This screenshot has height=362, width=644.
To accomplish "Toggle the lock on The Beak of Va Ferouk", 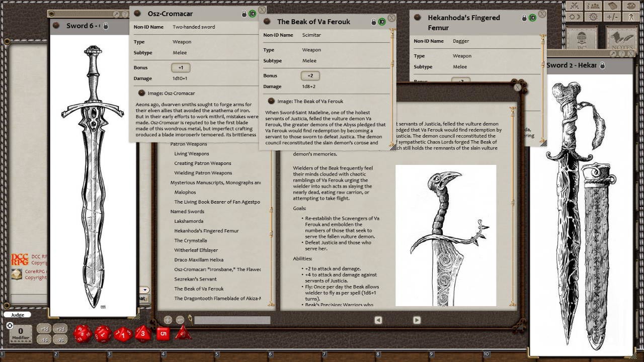I will (x=373, y=22).
